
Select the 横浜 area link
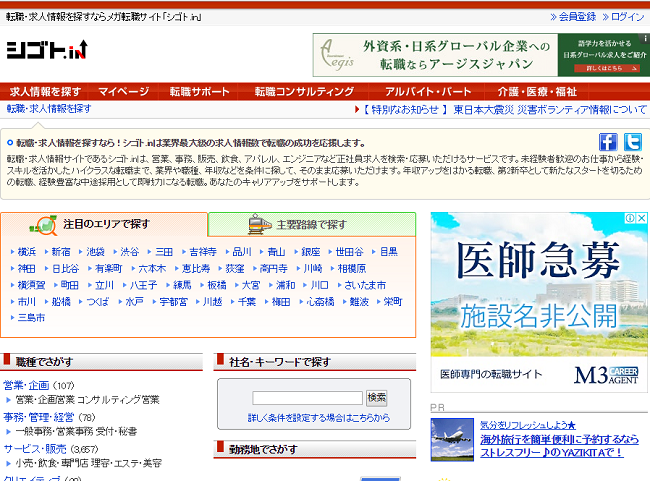[27, 252]
